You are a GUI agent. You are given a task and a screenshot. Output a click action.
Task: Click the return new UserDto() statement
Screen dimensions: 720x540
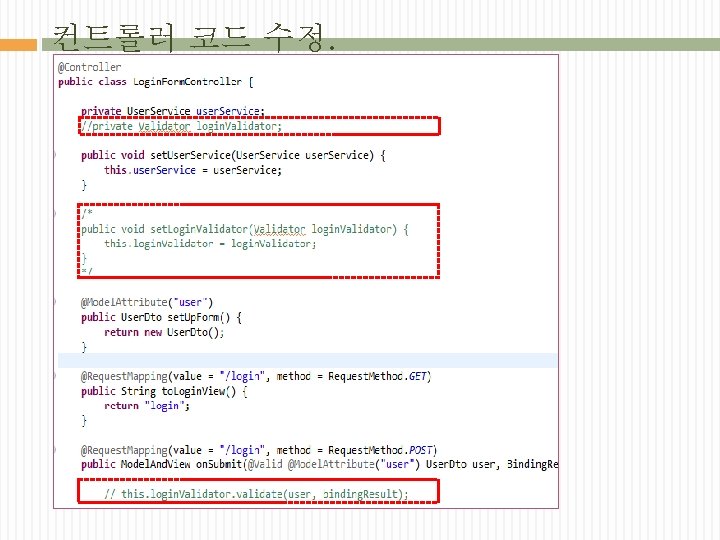pyautogui.click(x=164, y=332)
